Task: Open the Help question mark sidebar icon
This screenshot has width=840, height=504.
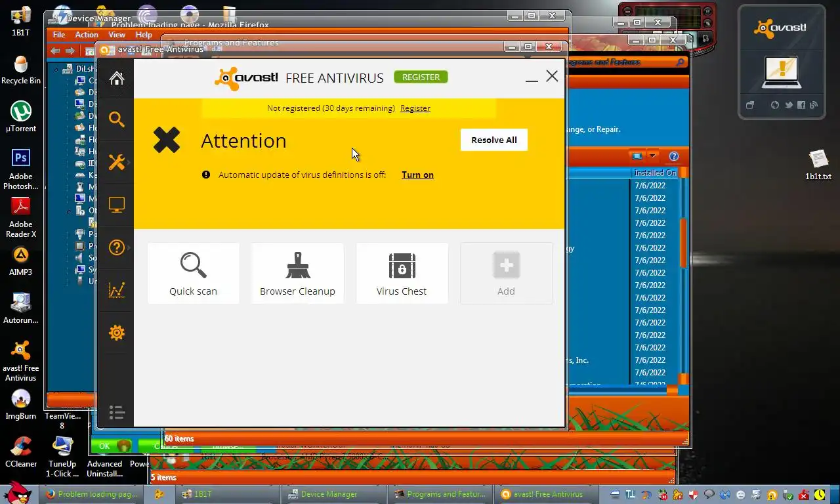Action: coord(117,247)
